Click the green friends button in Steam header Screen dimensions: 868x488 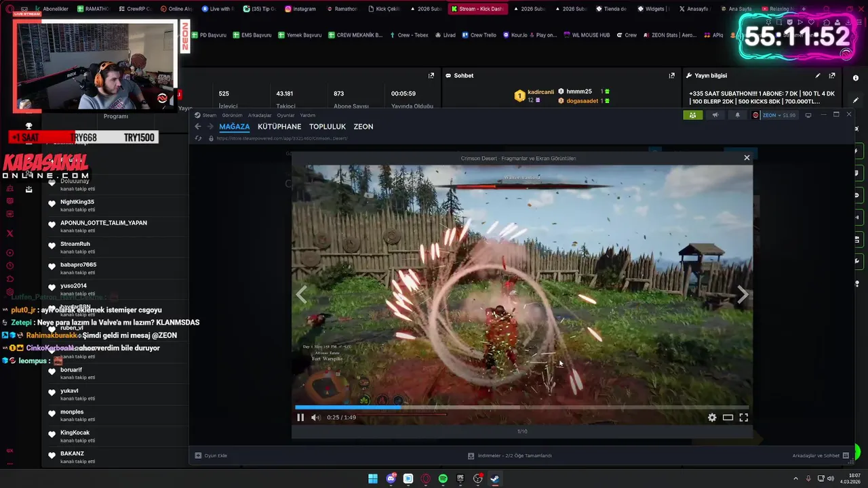692,115
